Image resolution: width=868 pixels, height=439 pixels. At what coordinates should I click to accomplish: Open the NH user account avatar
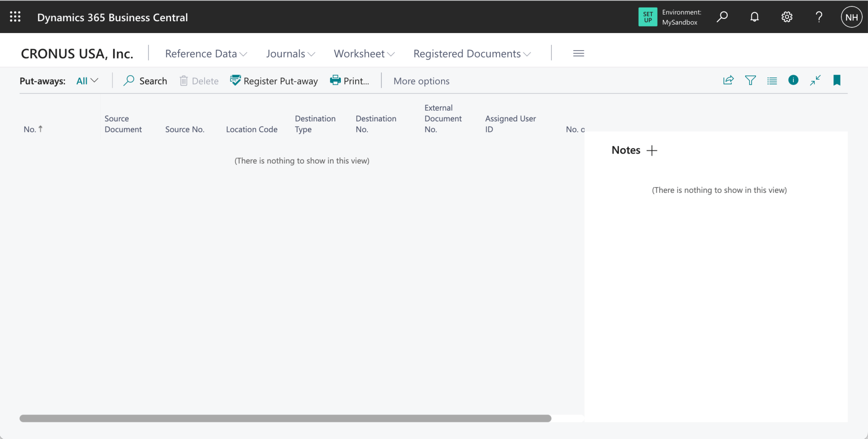[851, 17]
